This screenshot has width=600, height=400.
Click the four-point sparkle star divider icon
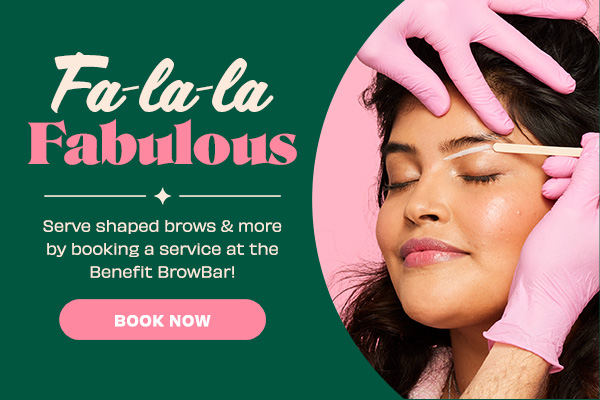pos(163,196)
